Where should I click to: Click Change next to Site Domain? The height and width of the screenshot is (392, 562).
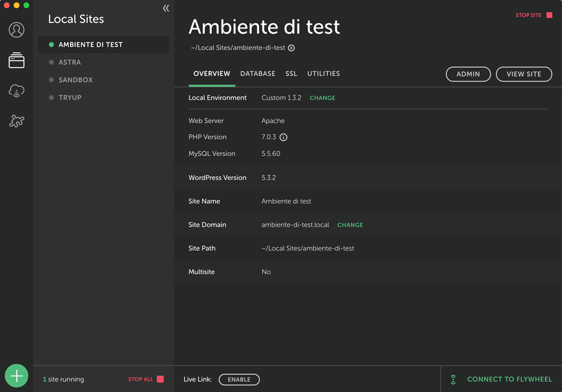coord(350,225)
